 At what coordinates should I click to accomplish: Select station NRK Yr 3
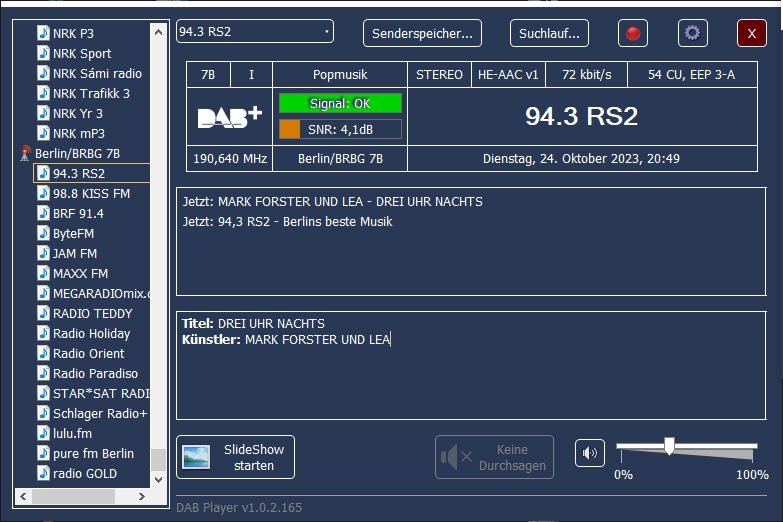(x=78, y=113)
